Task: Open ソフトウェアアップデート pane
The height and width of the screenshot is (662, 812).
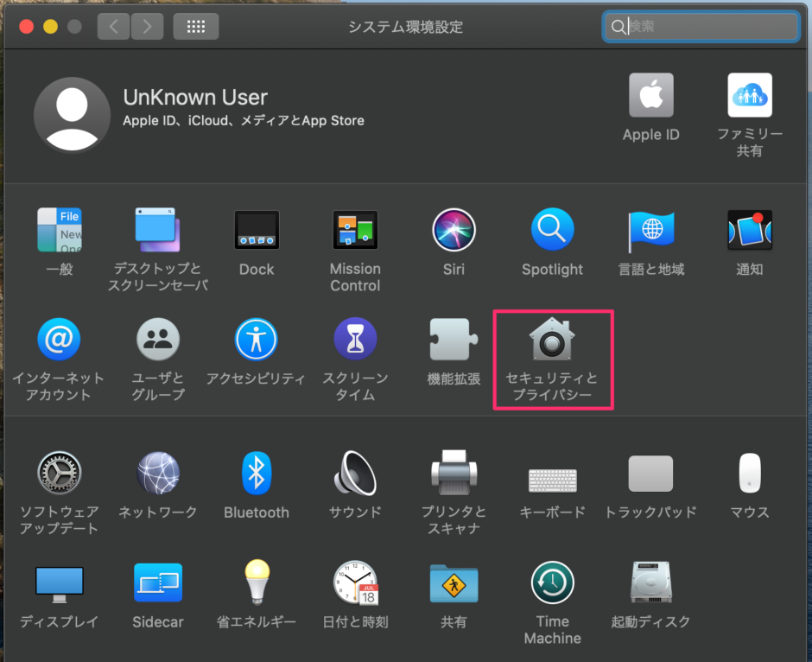Action: point(60,474)
